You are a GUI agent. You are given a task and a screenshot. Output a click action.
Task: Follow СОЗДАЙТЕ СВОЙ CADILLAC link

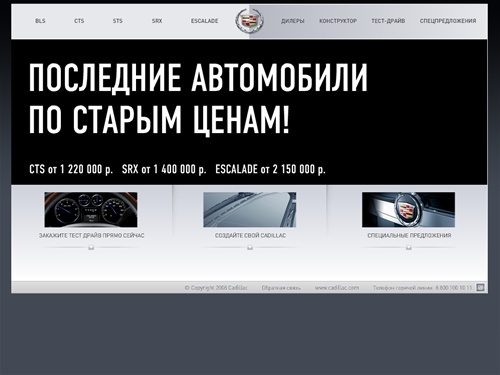(x=250, y=235)
